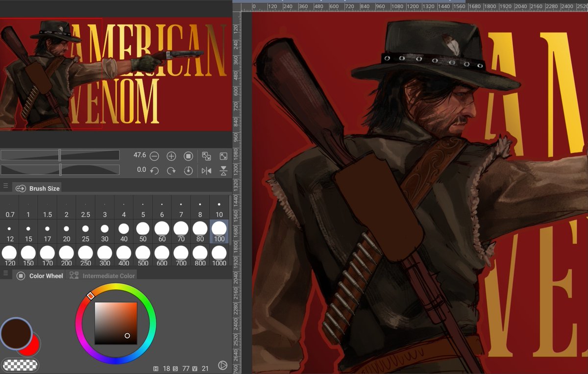This screenshot has width=588, height=374.
Task: Switch to the Intermediate Color tab
Action: [x=102, y=275]
